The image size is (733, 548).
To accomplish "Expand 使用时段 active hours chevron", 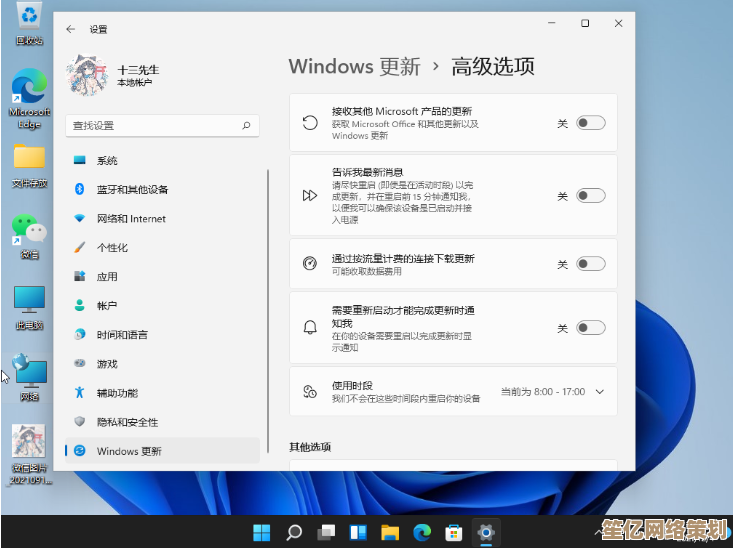I will pyautogui.click(x=599, y=392).
